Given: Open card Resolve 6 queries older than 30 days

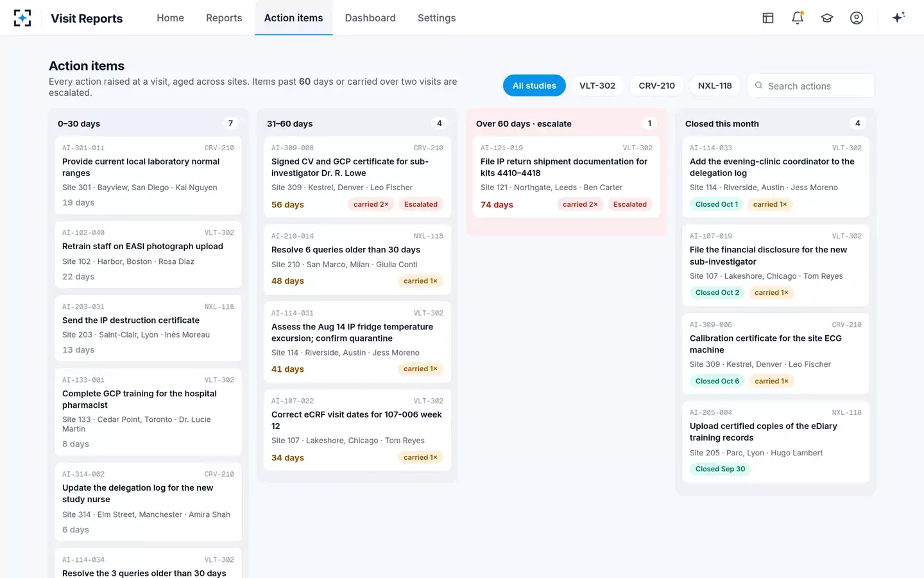Looking at the screenshot, I should click(357, 259).
